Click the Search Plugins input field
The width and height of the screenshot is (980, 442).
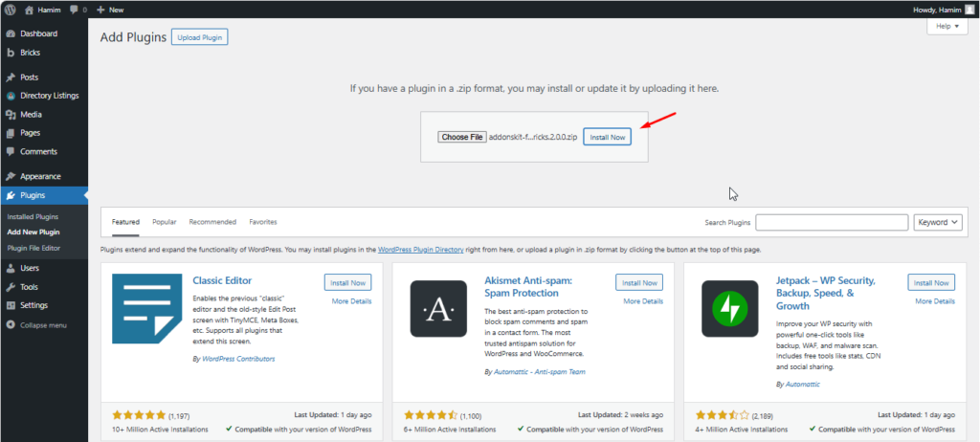click(832, 223)
